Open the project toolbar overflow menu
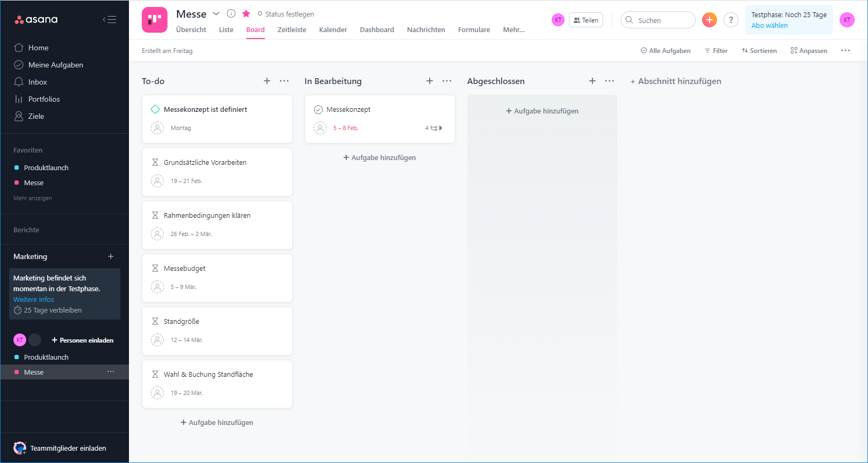The image size is (868, 463). point(846,50)
